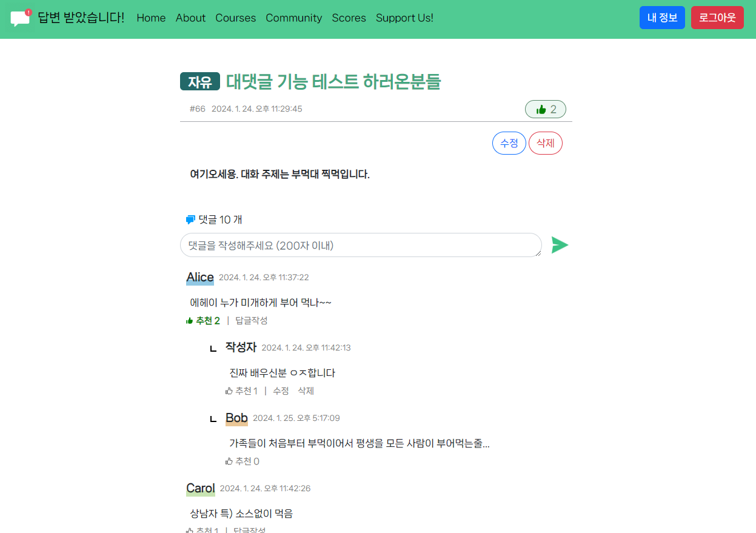Go to Home in navigation bar
This screenshot has height=533, width=756.
(x=151, y=18)
